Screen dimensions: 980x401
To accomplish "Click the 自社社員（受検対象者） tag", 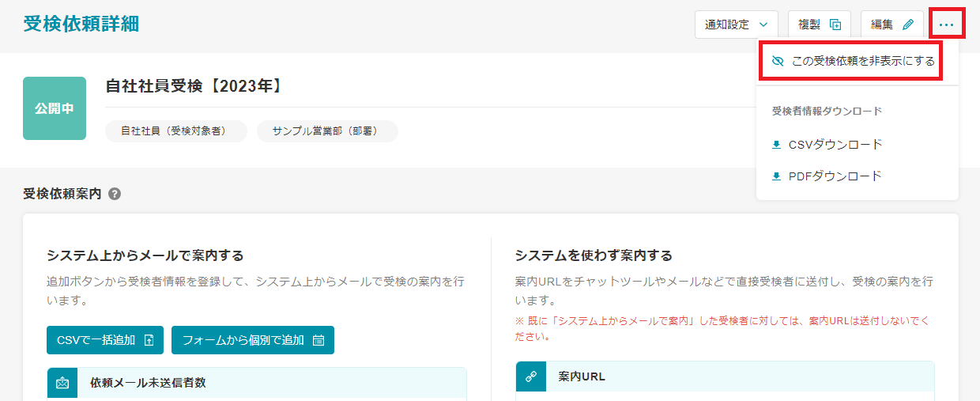I will (x=176, y=131).
